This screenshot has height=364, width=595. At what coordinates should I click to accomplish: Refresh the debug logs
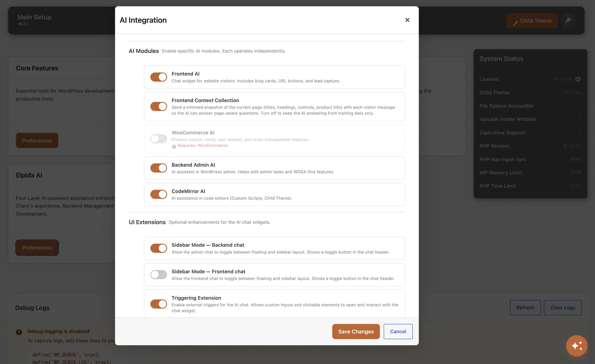tap(525, 308)
